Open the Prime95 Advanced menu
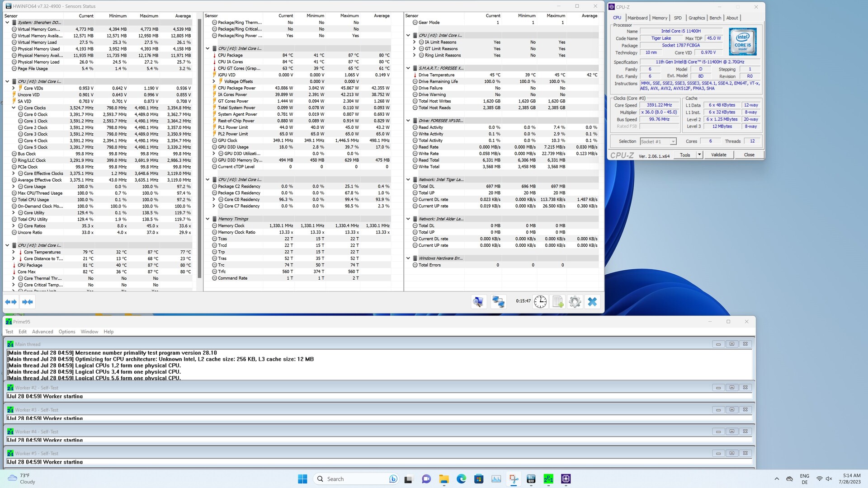This screenshot has height=488, width=868. (42, 332)
